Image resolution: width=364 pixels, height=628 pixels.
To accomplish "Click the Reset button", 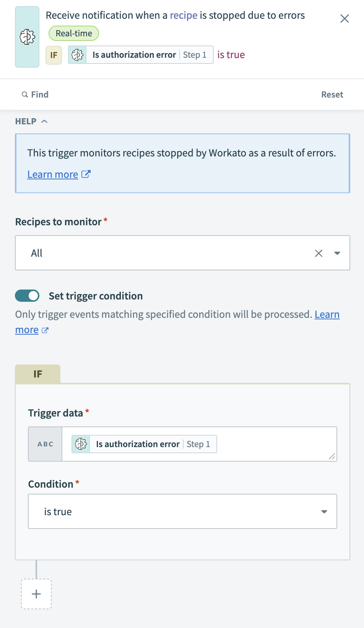I will pyautogui.click(x=332, y=94).
